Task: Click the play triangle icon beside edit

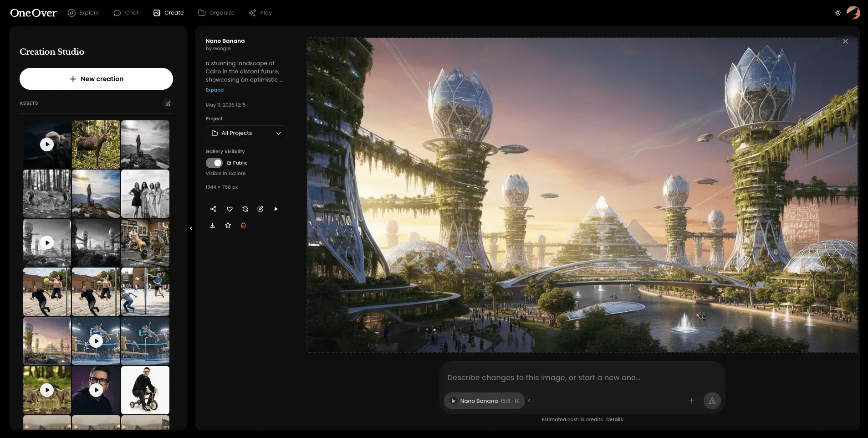Action: click(276, 209)
